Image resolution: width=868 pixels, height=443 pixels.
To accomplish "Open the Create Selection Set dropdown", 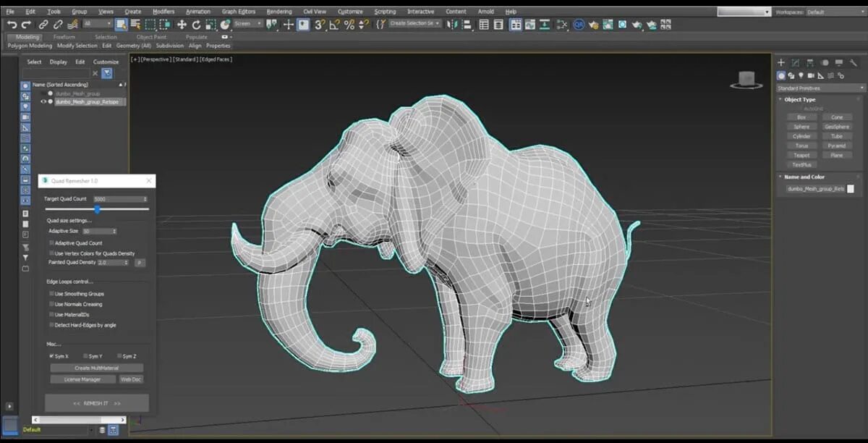I will (x=415, y=24).
